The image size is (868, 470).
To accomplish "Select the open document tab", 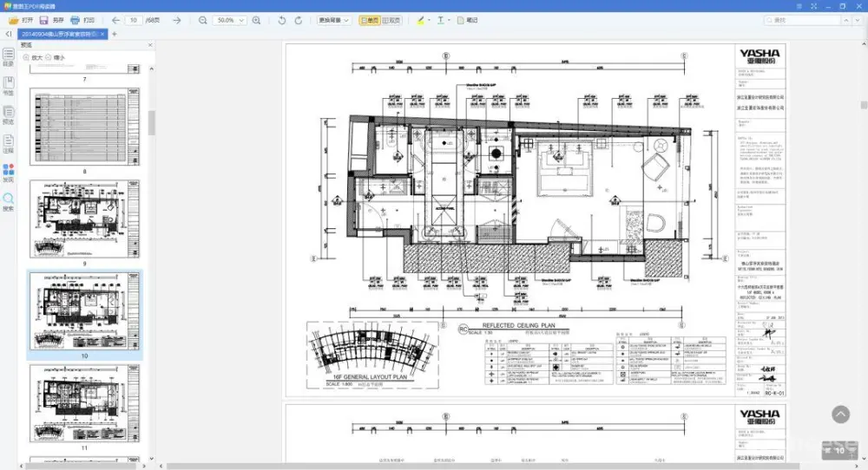I will (58, 34).
